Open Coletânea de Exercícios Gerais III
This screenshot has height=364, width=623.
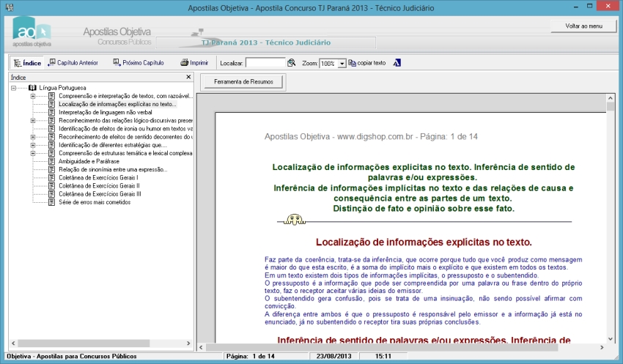100,193
